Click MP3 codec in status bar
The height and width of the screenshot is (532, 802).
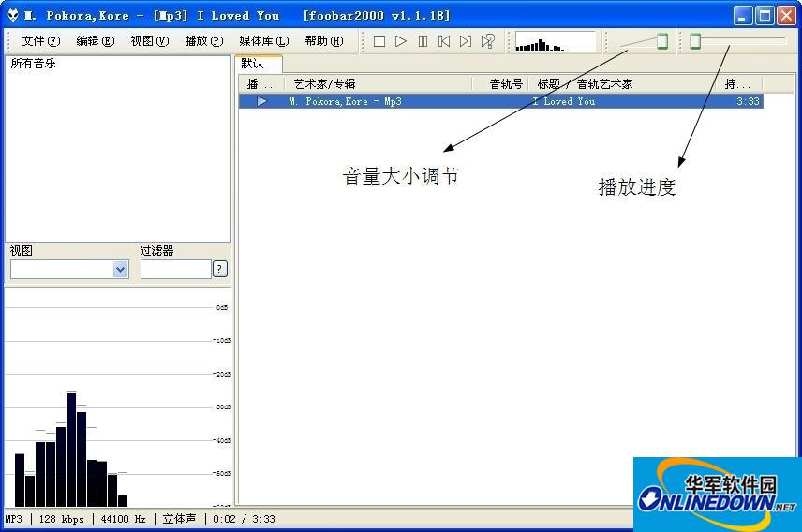click(x=14, y=519)
